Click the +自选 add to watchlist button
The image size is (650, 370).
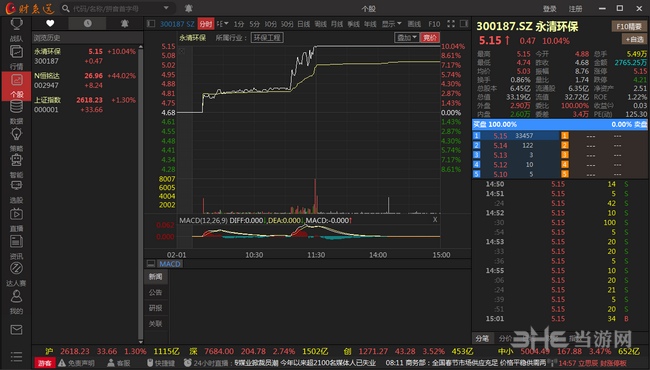634,39
